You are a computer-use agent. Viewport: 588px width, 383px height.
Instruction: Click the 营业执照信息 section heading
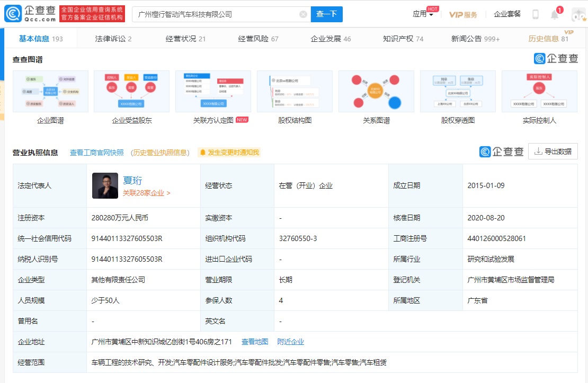click(35, 153)
